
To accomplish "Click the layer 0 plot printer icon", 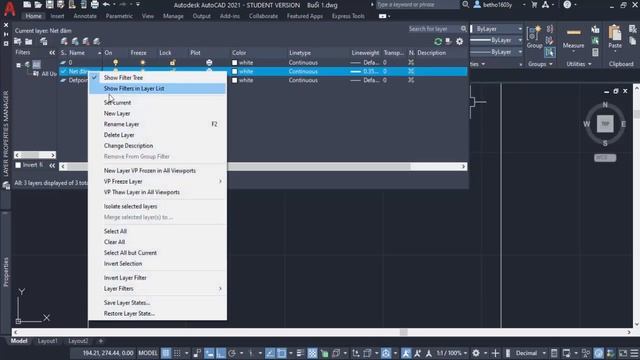I will pos(209,62).
